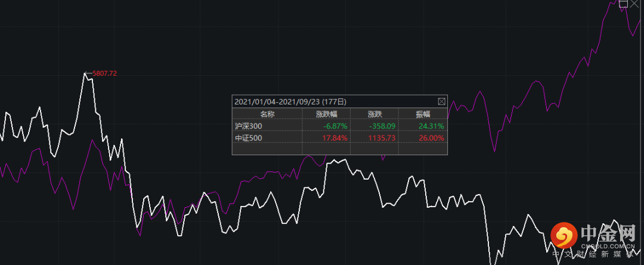This screenshot has height=265, width=644.
Task: Click the 1135.73 value cell
Action: [x=383, y=138]
